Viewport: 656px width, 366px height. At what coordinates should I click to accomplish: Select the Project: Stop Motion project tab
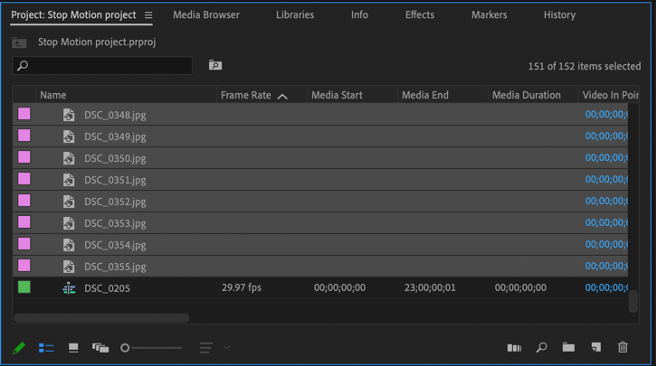[x=74, y=15]
